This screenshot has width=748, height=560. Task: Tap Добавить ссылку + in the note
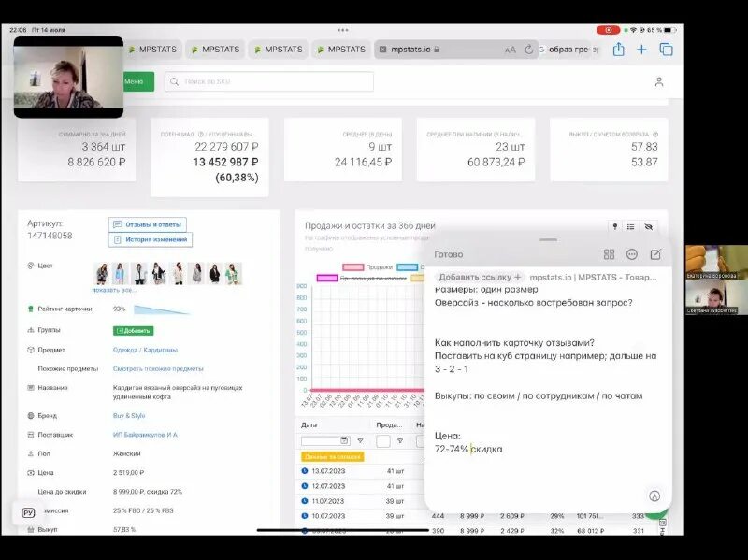(x=480, y=277)
